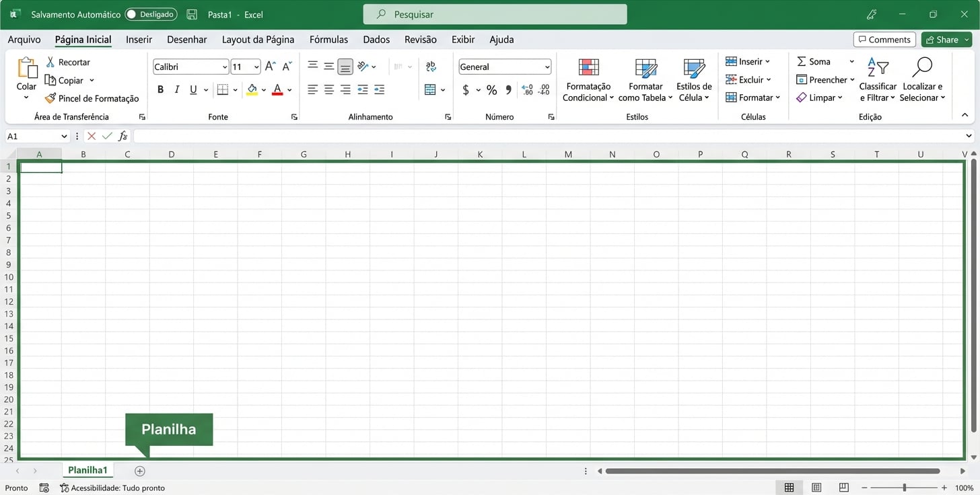The image size is (980, 495).
Task: Open number format General dropdown
Action: pos(547,67)
